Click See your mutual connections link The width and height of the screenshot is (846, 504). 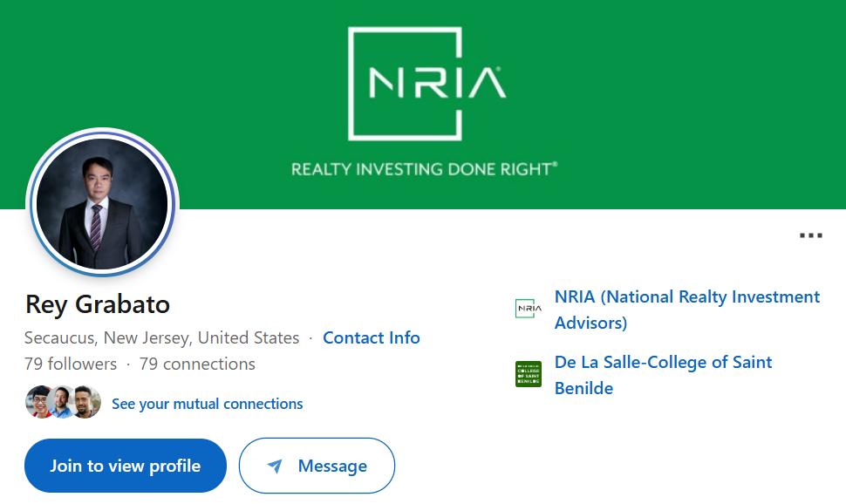[208, 404]
